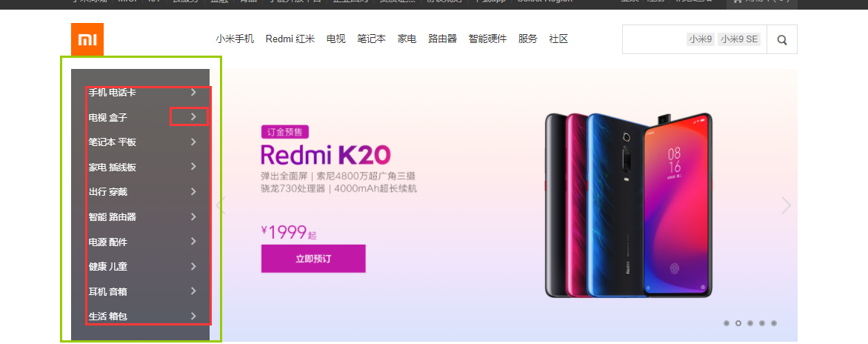Click chevron next to 生活 箱包
Viewport: 868px width, 344px height.
(x=193, y=317)
